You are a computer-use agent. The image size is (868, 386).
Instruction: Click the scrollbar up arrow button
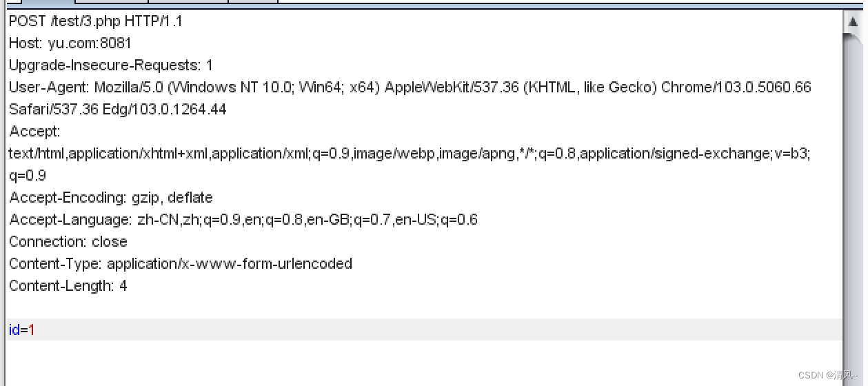click(x=853, y=21)
